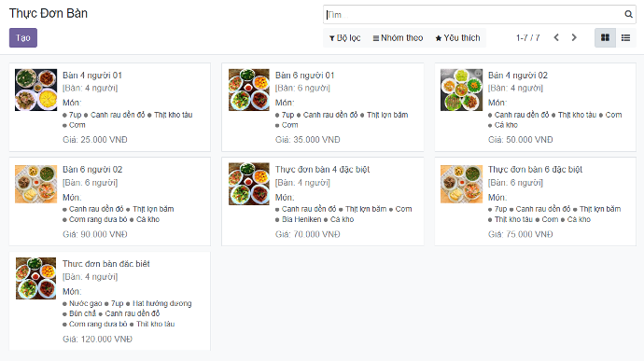This screenshot has height=361, width=644.
Task: Open the Thực đơn bàn đặc biệt title
Action: (x=106, y=264)
